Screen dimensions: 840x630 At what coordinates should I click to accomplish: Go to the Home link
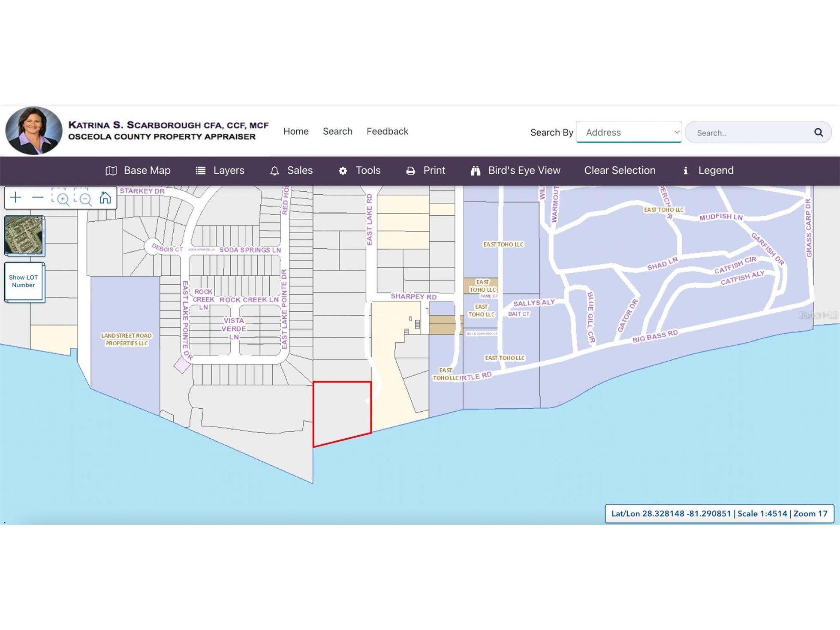pos(296,131)
